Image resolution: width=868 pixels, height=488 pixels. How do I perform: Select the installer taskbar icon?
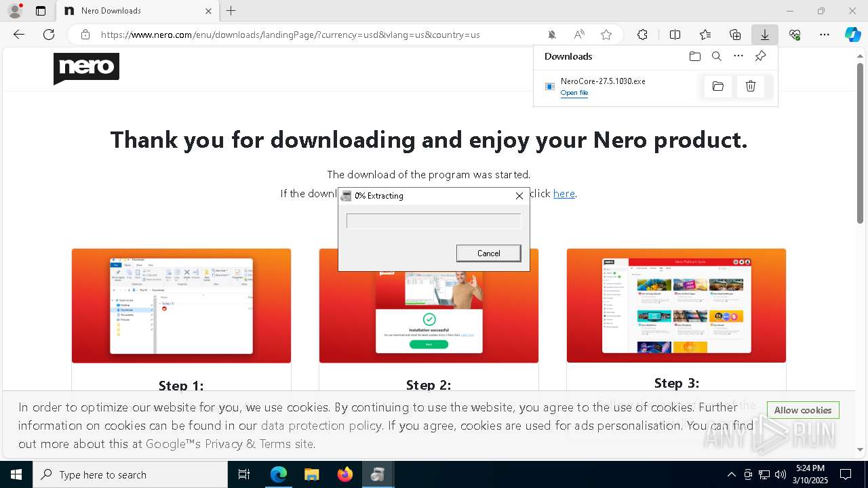click(x=378, y=474)
